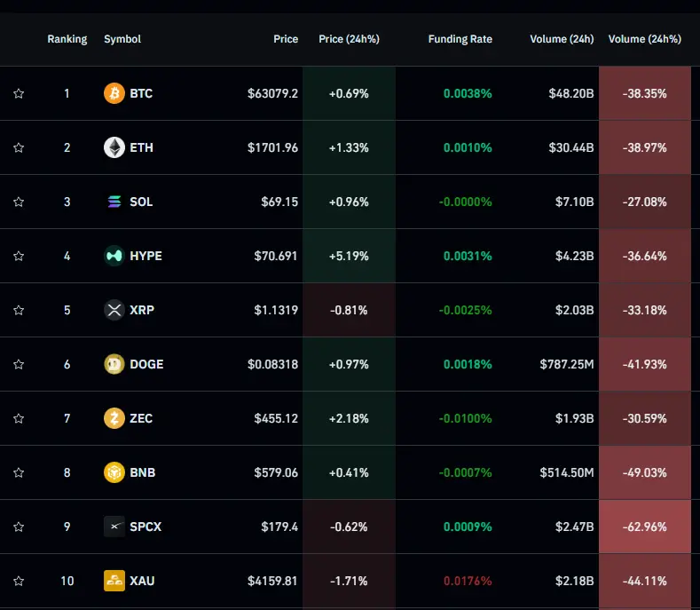Click the HYPE coin logo
Image resolution: width=700 pixels, height=610 pixels.
(114, 256)
